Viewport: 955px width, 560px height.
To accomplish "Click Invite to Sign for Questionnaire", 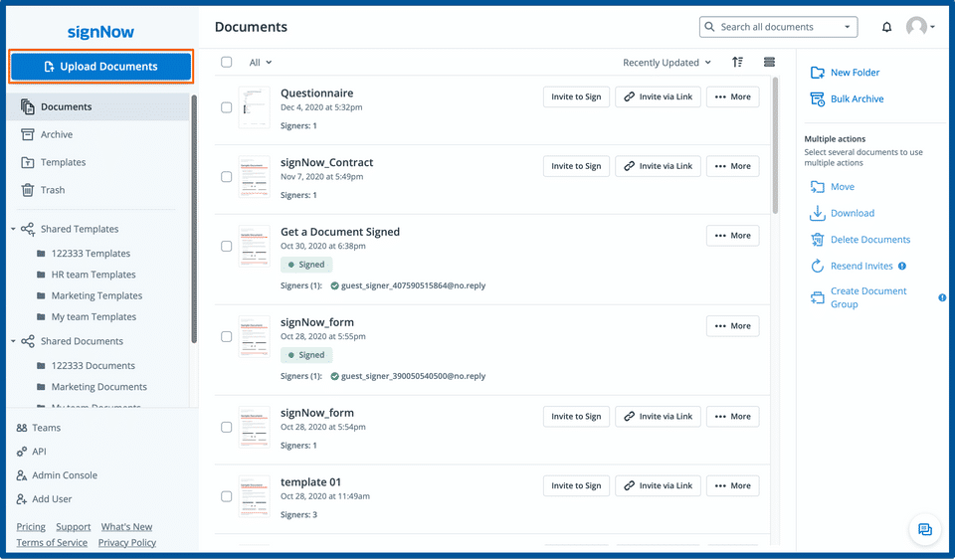I will (576, 96).
